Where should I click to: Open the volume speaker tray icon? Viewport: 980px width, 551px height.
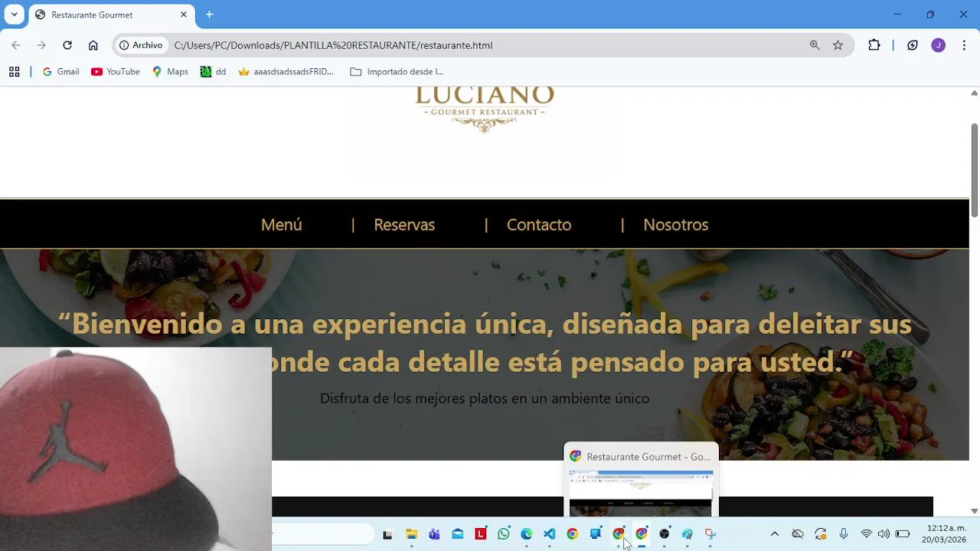coord(884,534)
